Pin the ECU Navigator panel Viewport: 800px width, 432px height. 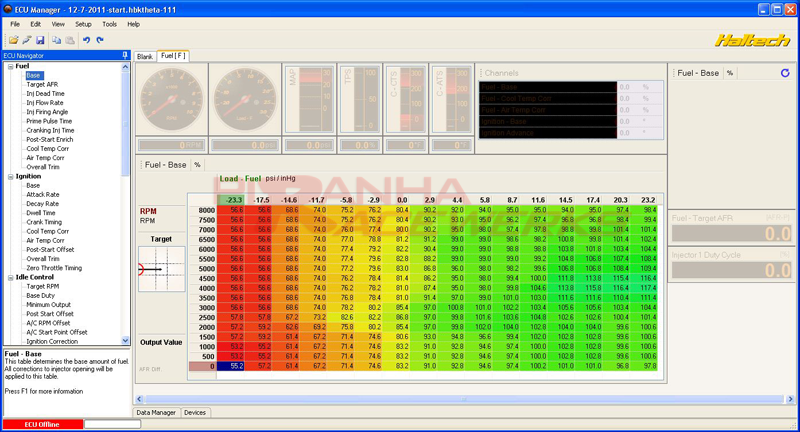click(125, 55)
